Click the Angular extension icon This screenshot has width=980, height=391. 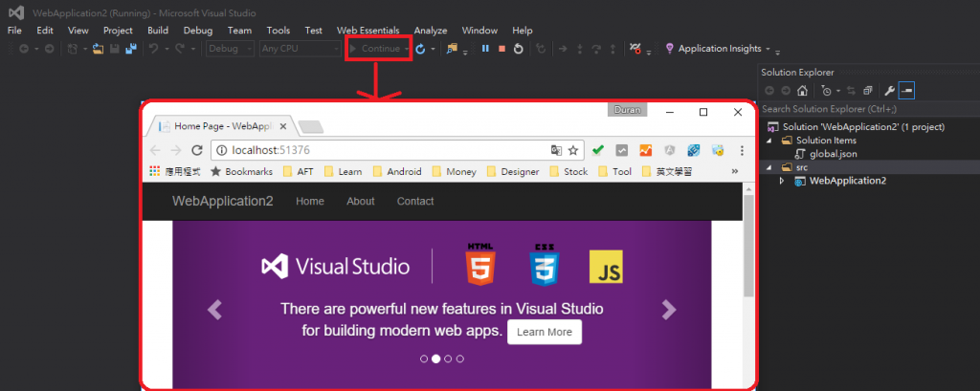[669, 150]
